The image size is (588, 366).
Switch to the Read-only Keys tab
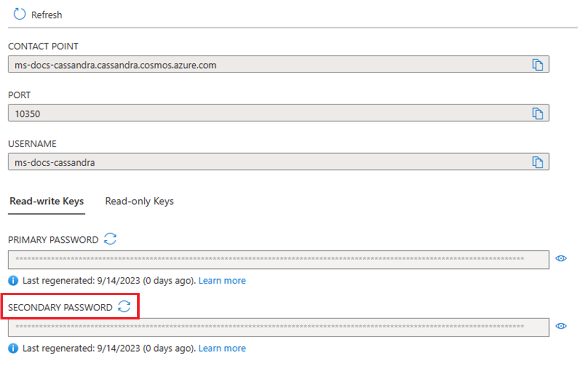click(139, 201)
